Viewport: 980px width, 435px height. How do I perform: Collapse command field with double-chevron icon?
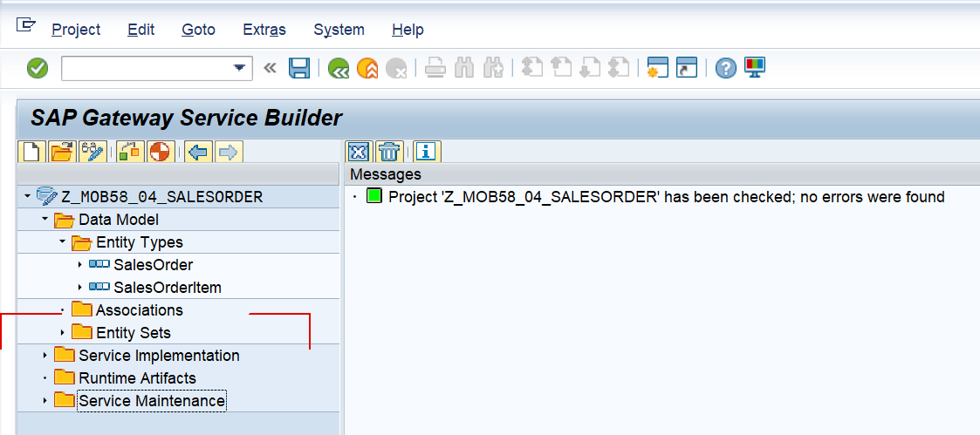[270, 68]
